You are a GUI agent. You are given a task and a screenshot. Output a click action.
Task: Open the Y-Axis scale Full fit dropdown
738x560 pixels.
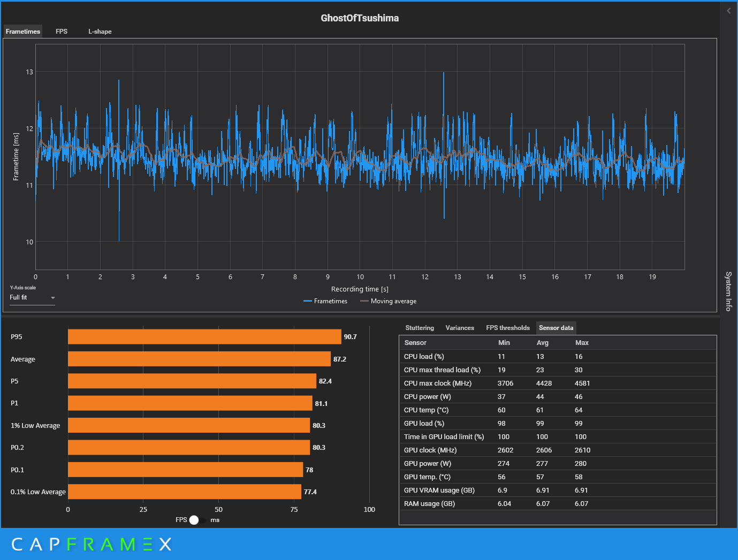[32, 297]
